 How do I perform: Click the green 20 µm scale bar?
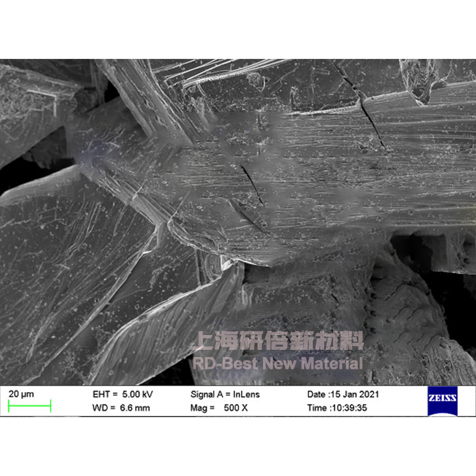pyautogui.click(x=29, y=406)
